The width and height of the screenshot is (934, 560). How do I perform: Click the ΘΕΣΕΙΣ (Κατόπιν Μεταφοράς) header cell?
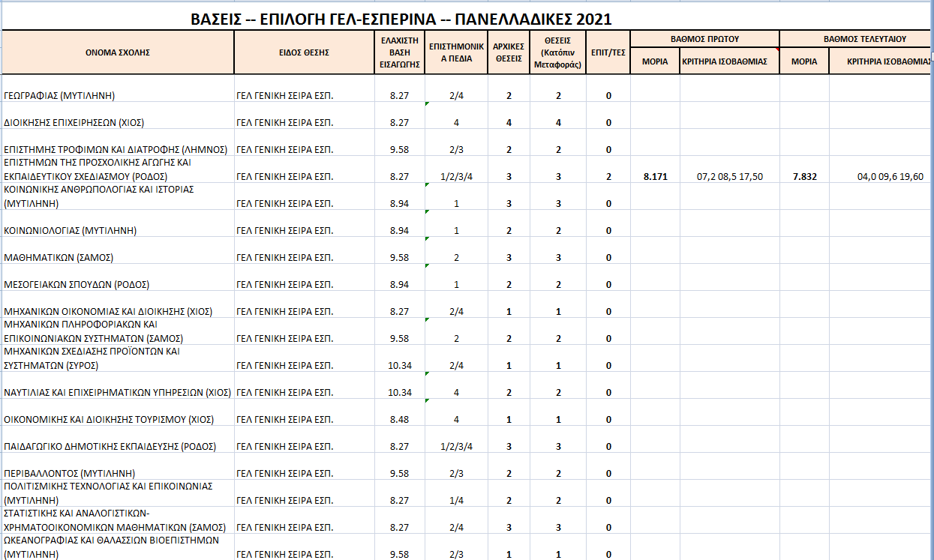(x=558, y=52)
